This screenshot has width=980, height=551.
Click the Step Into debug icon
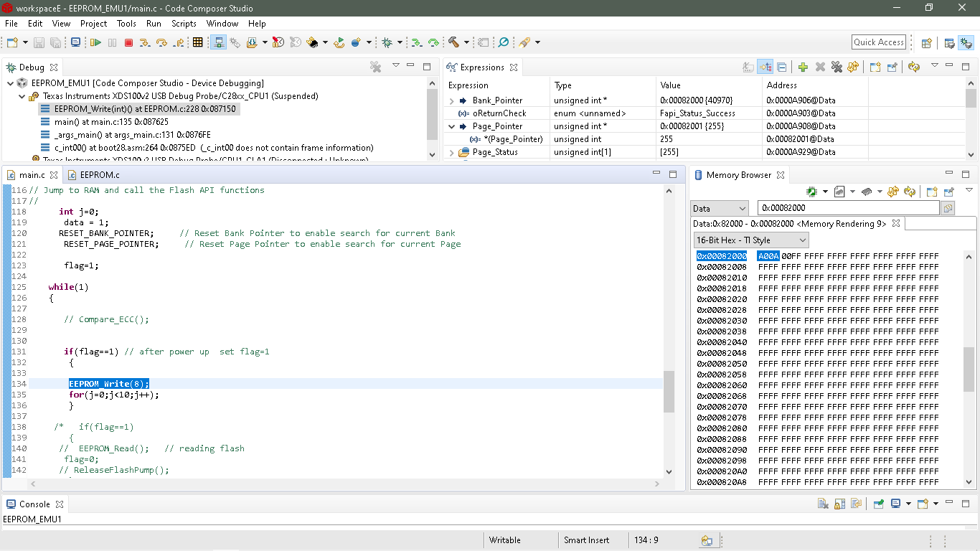tap(145, 43)
